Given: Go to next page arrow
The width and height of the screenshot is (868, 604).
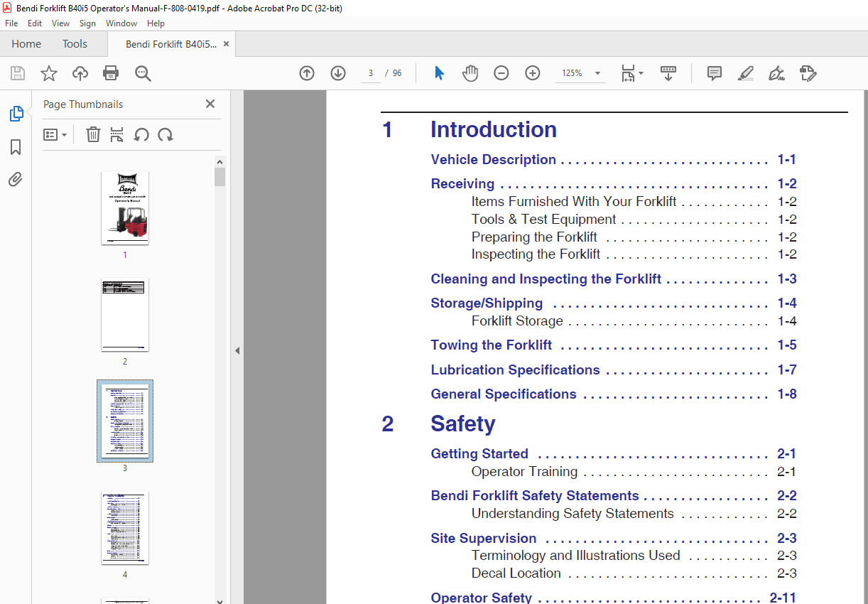Looking at the screenshot, I should [x=338, y=73].
